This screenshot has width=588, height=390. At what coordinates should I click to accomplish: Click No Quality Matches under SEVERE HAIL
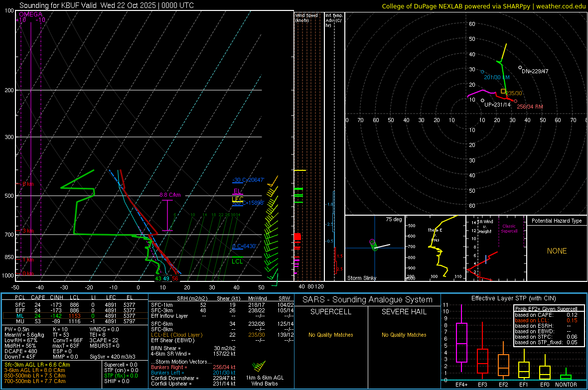(x=404, y=335)
